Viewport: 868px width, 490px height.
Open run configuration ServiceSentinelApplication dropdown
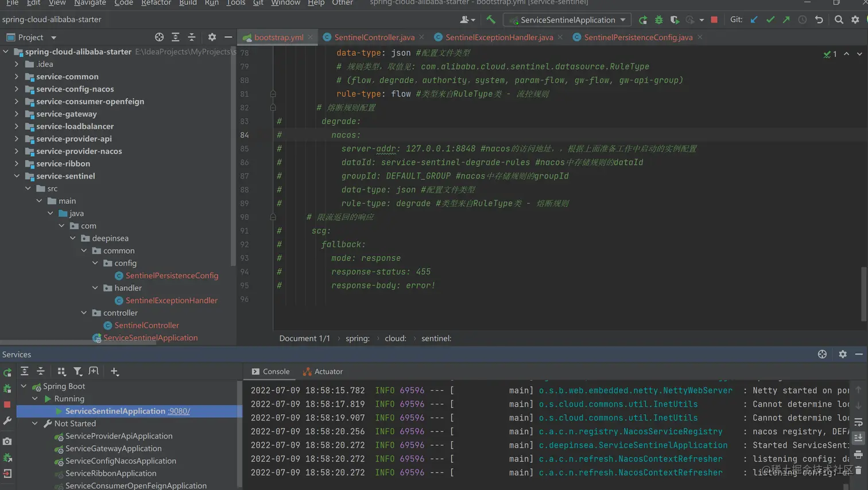click(x=567, y=20)
